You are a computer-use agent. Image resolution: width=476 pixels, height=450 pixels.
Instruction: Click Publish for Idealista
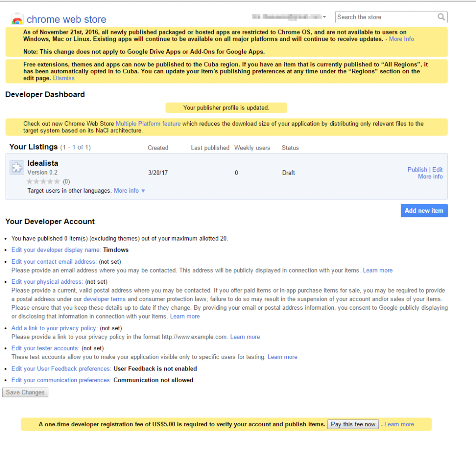pos(417,170)
